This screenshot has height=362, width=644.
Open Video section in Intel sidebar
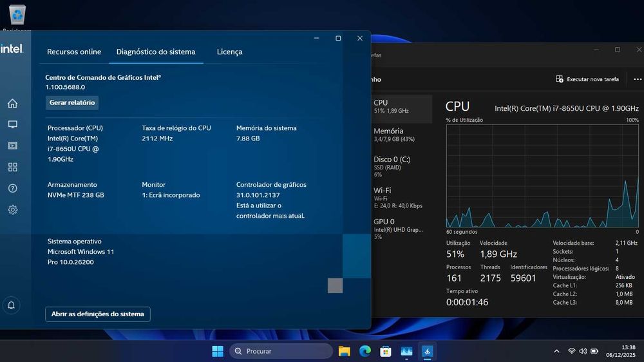(12, 146)
